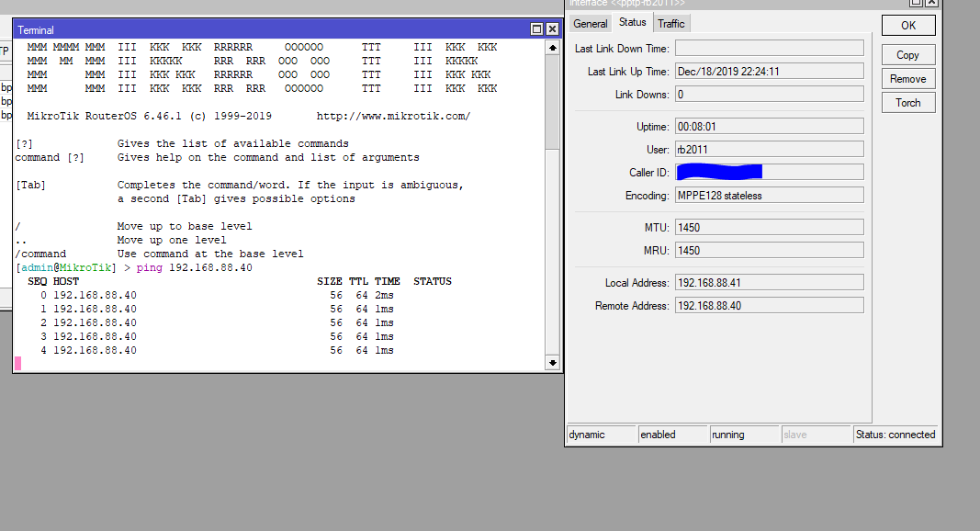Image resolution: width=980 pixels, height=531 pixels.
Task: Click the Terminal scrollbar up arrow
Action: coord(553,48)
